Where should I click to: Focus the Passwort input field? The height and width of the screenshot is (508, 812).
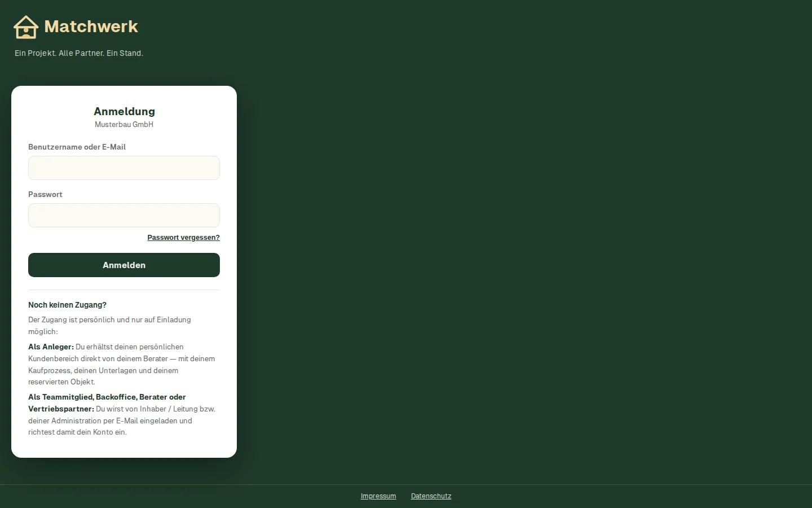(x=124, y=215)
